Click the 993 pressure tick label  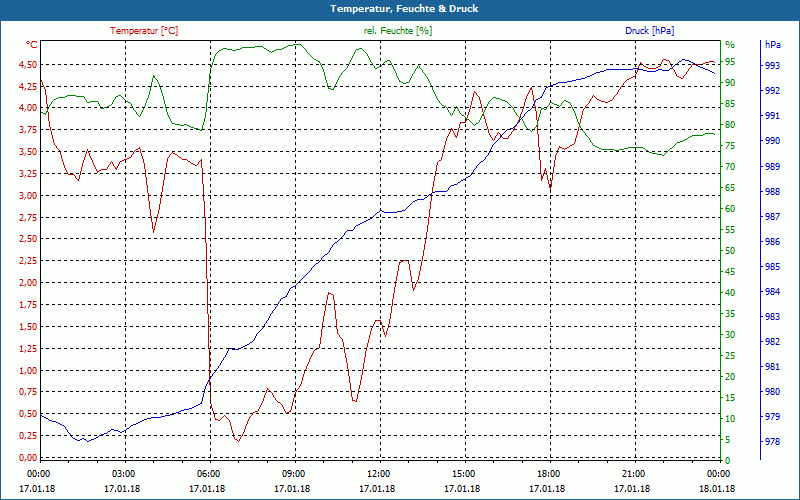click(x=772, y=65)
